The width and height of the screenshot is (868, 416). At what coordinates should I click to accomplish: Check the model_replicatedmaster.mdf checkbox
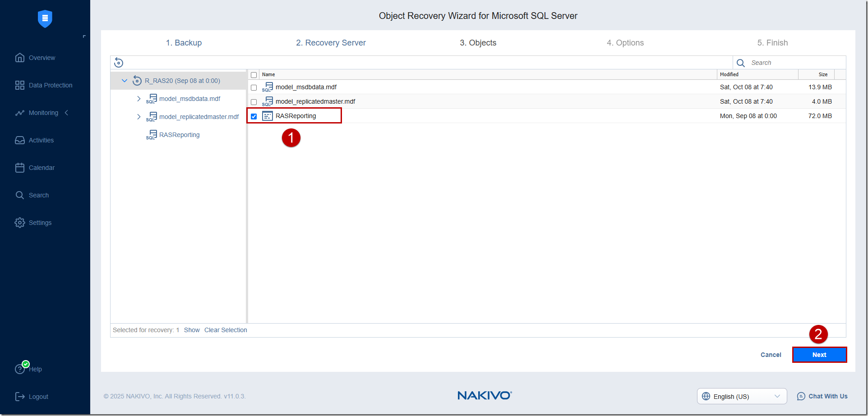[254, 102]
